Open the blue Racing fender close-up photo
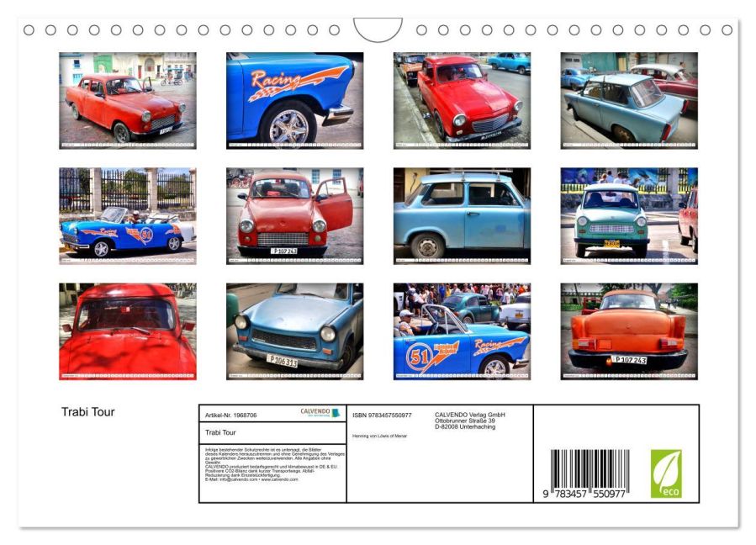The width and height of the screenshot is (756, 545). coord(294,101)
